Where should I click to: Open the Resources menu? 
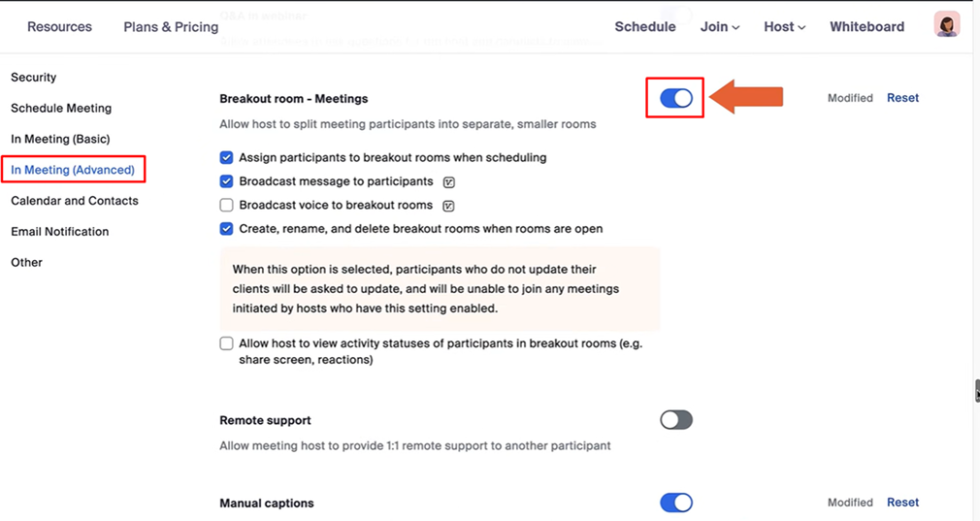pos(59,27)
